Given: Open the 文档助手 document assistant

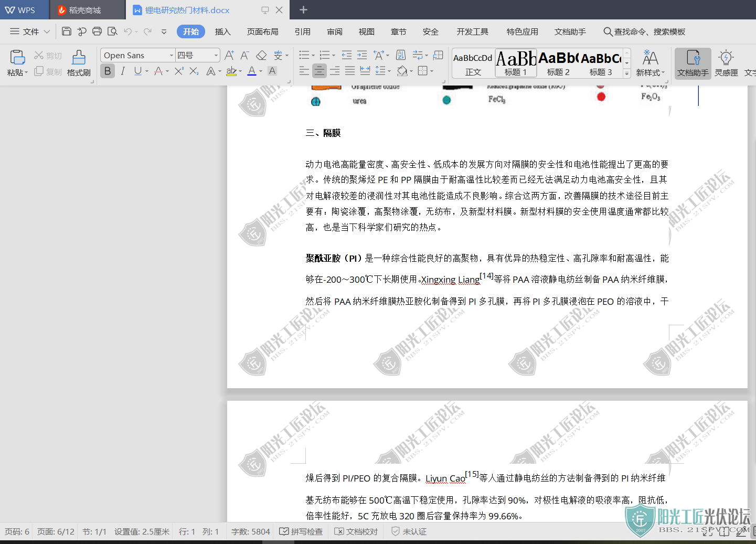Looking at the screenshot, I should point(693,63).
